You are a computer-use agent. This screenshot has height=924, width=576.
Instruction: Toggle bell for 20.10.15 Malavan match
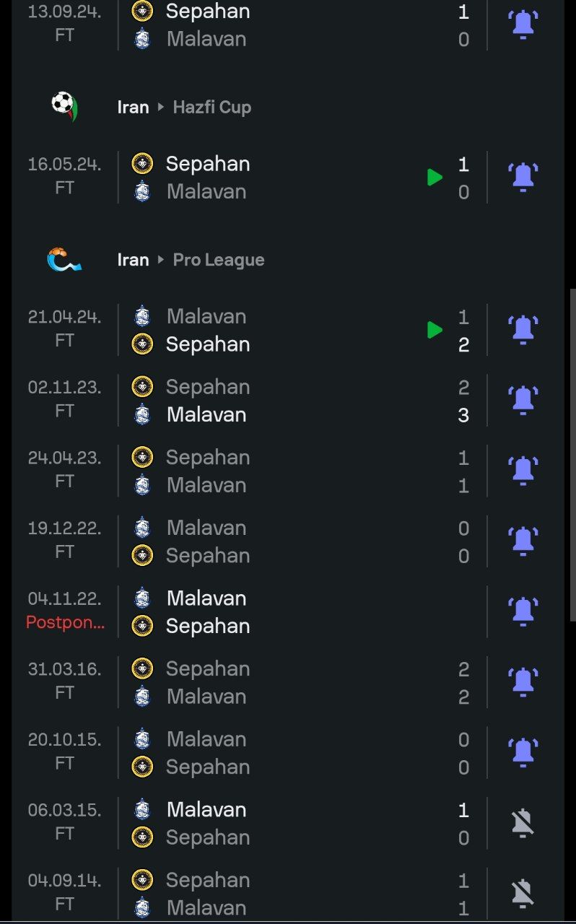pyautogui.click(x=523, y=752)
